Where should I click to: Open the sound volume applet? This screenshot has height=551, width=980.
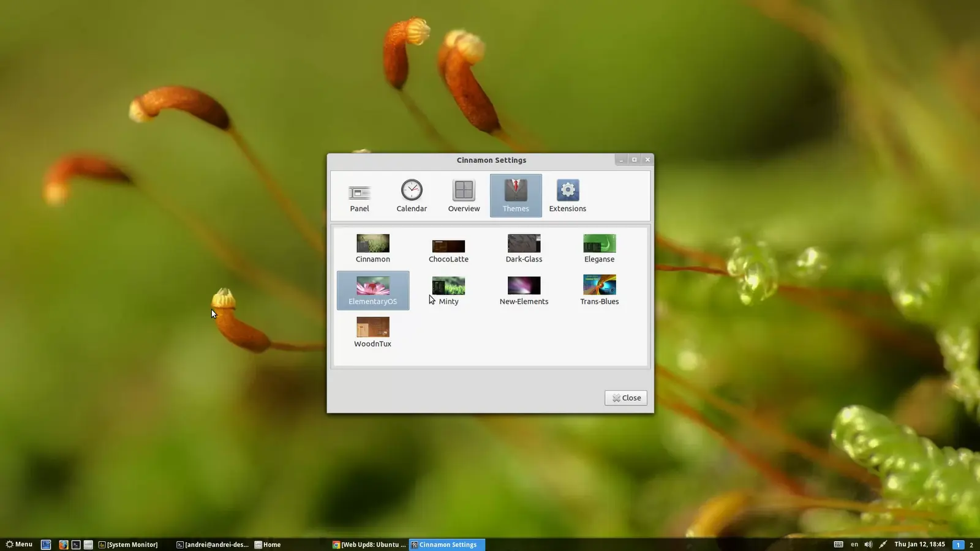point(869,544)
